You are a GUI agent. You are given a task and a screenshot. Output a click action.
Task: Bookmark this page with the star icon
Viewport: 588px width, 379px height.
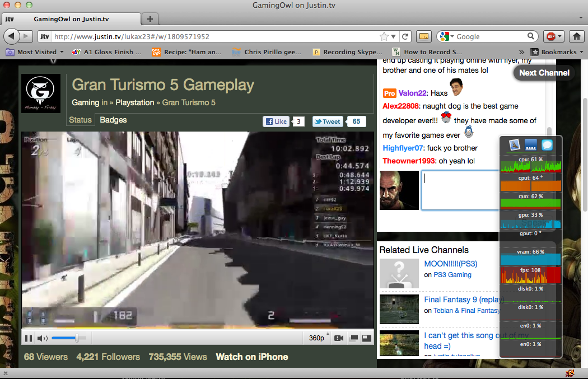pyautogui.click(x=384, y=36)
